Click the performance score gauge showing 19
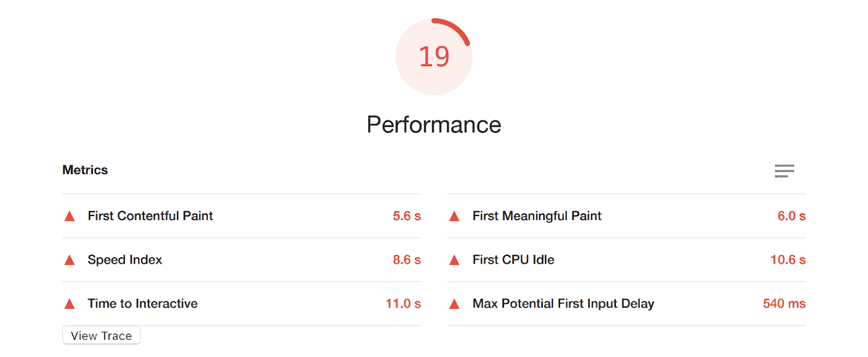Image resolution: width=868 pixels, height=357 pixels. (434, 56)
